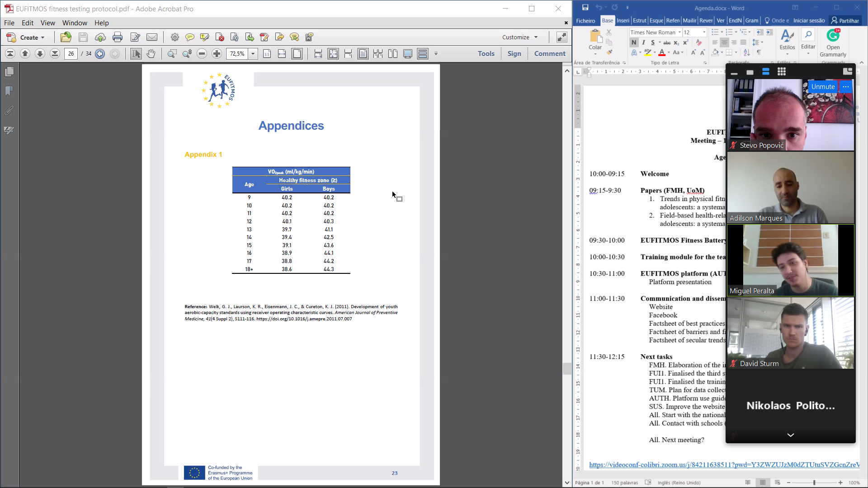Click the Format Painter brush in Word
Image resolution: width=868 pixels, height=488 pixels.
click(x=609, y=53)
